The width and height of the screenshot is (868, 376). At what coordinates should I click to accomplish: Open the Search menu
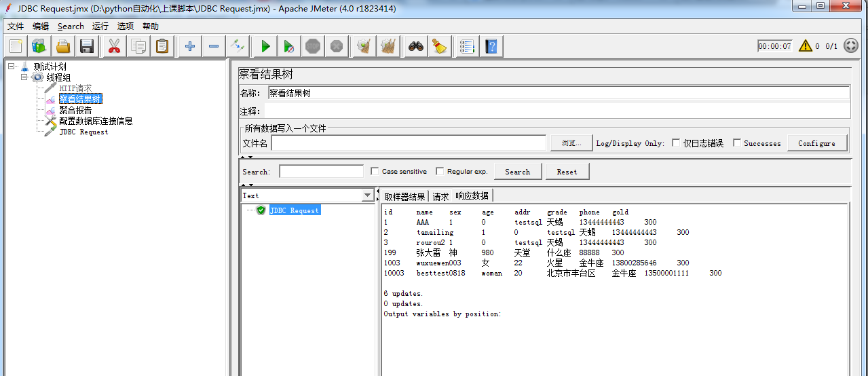point(71,26)
